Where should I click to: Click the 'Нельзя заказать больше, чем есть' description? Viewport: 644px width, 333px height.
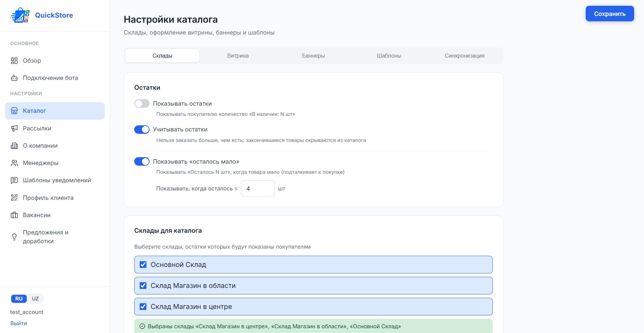click(x=261, y=140)
